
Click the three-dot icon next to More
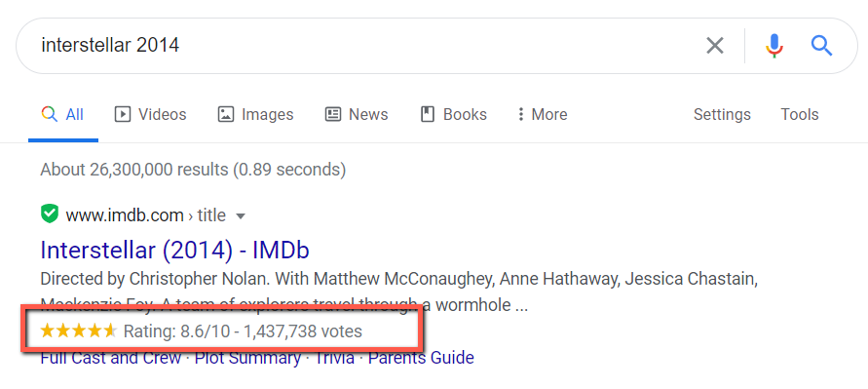pyautogui.click(x=520, y=115)
